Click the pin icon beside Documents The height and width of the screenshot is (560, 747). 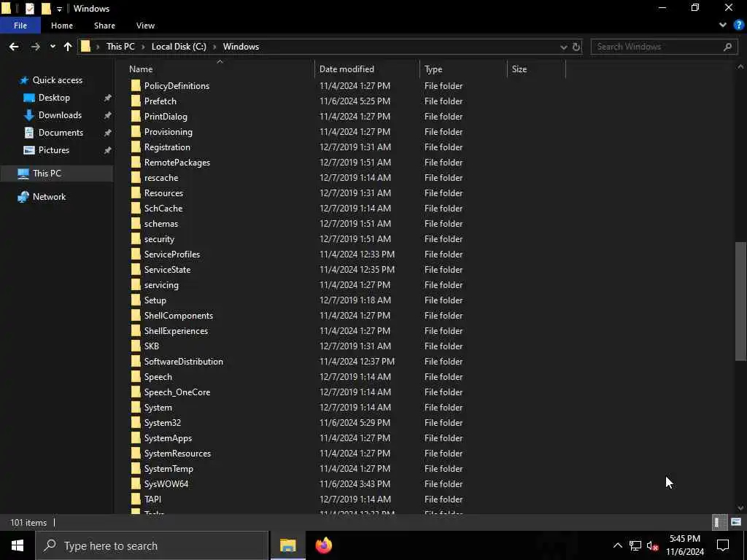(x=108, y=133)
